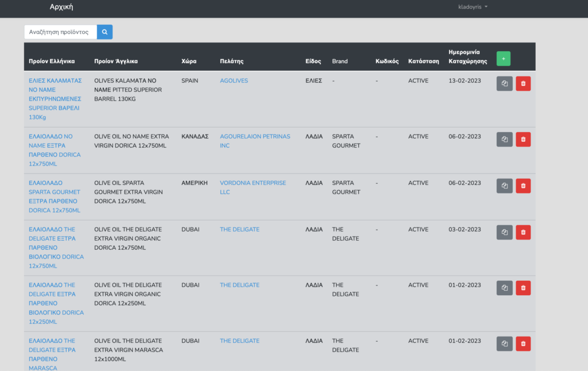Select the ΚΑΝΑΔΑΣ country cell

click(x=195, y=137)
